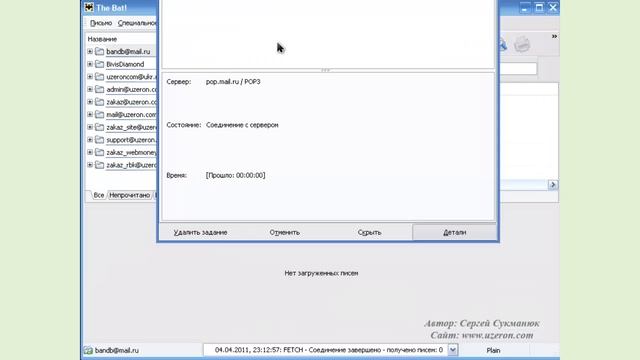Expand the zakaz_rbk@uzeron account node
This screenshot has height=360, width=640.
pos(90,165)
